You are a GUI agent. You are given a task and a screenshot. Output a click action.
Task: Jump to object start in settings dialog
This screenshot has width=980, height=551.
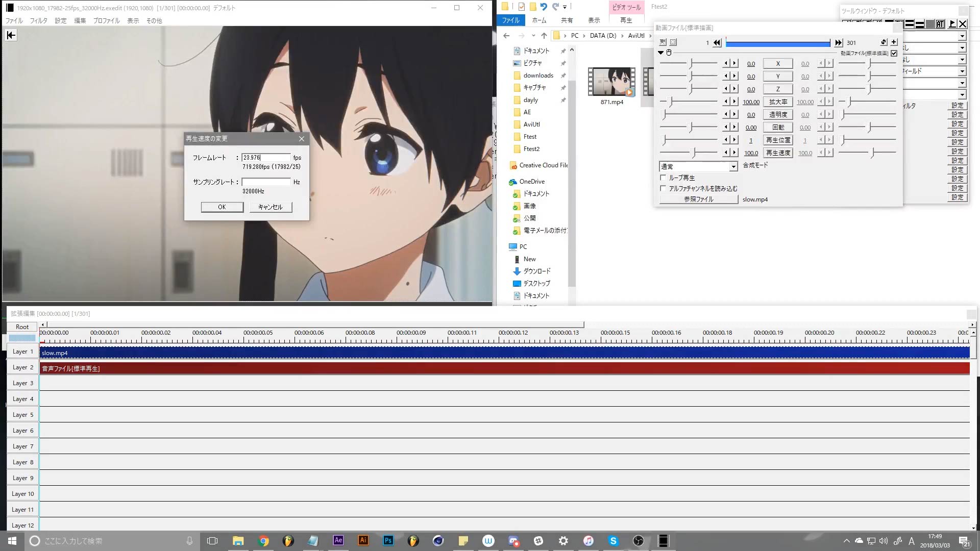coord(717,43)
